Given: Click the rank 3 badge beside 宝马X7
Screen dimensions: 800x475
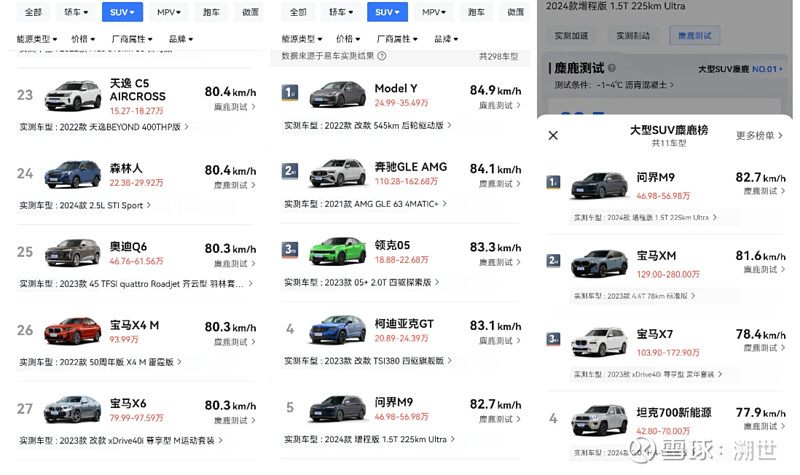Looking at the screenshot, I should tap(553, 339).
